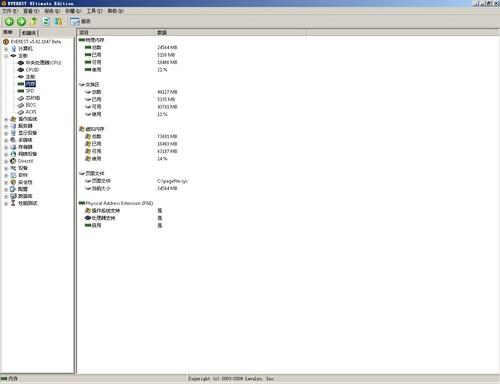Click the green Back arrow toolbar button
The height and width of the screenshot is (384, 500).
[x=9, y=22]
